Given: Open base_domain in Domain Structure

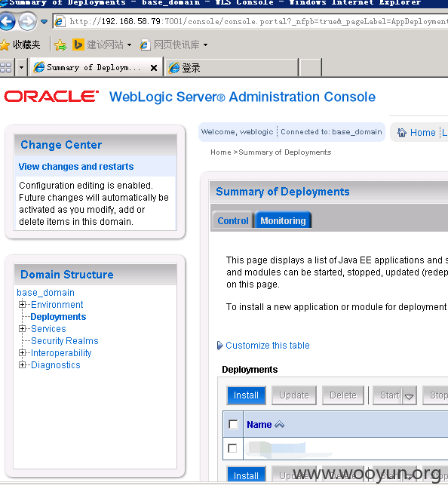Looking at the screenshot, I should click(45, 292).
